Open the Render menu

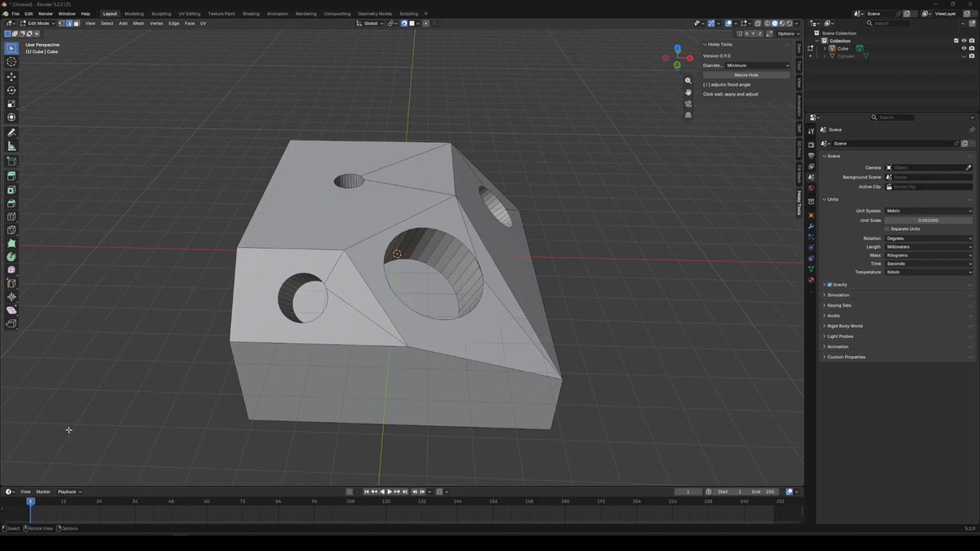click(46, 13)
